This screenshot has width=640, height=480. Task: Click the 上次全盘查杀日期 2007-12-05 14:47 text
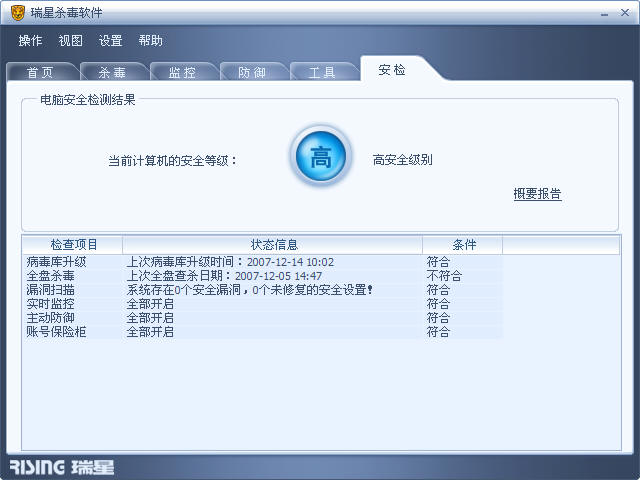pyautogui.click(x=224, y=276)
